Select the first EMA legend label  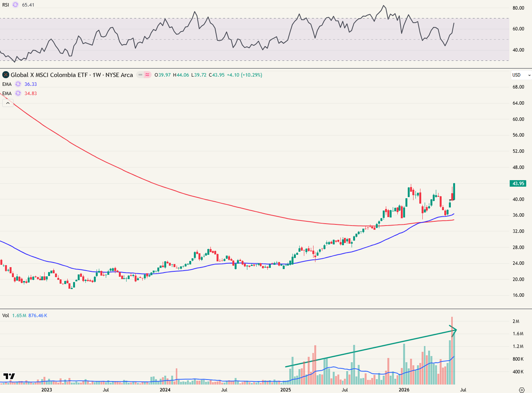[7, 84]
